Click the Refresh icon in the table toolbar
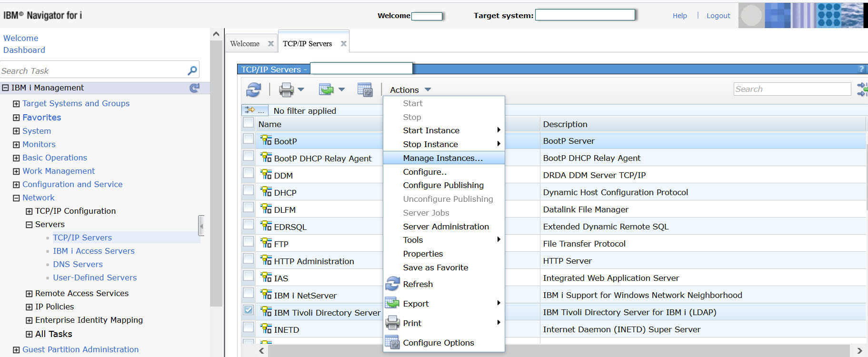Screen dimensions: 868x357 point(253,89)
